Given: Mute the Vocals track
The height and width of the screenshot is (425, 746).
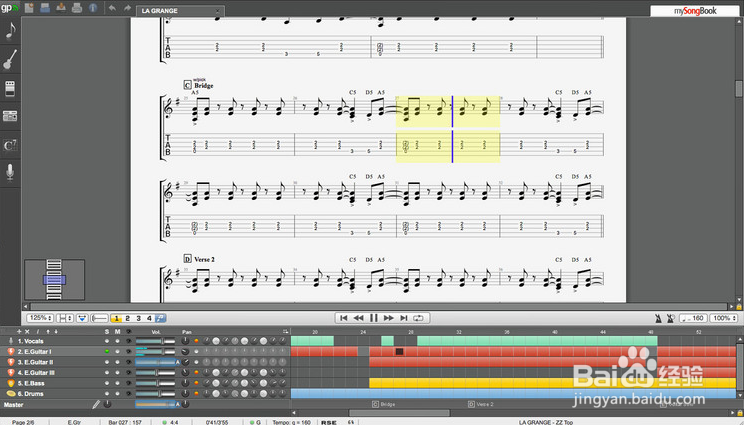Looking at the screenshot, I should [117, 341].
